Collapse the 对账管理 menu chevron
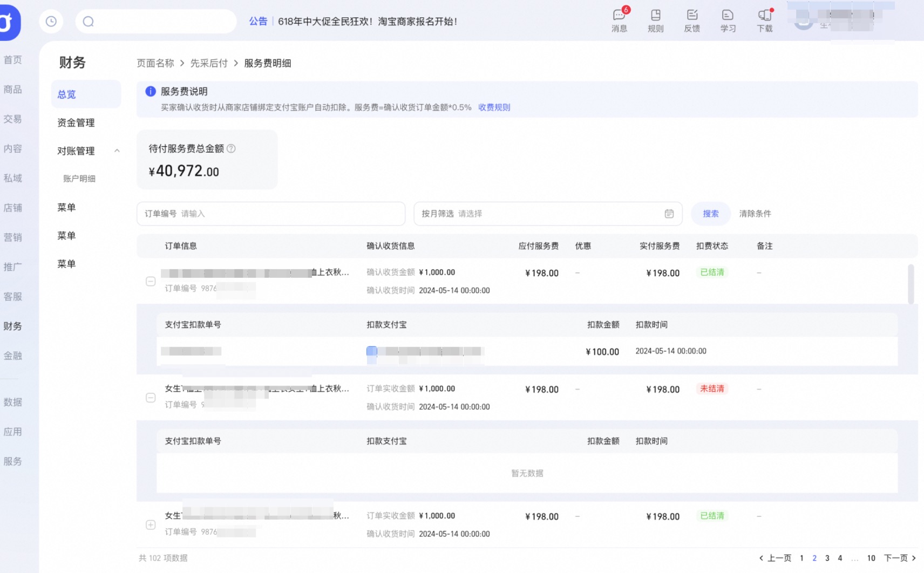The width and height of the screenshot is (924, 573). pyautogui.click(x=117, y=151)
